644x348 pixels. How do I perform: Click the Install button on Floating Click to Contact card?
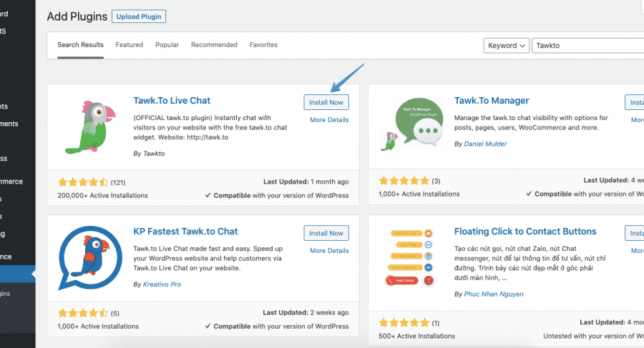tap(635, 233)
